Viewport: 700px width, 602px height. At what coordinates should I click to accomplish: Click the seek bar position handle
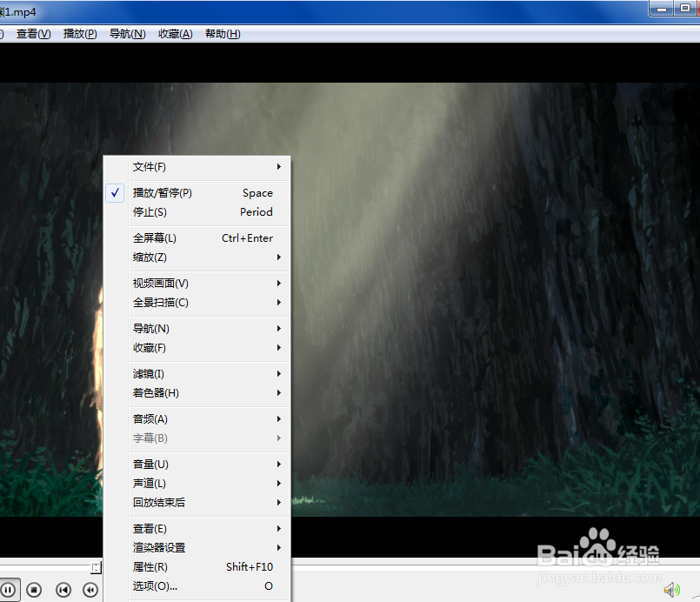click(x=96, y=567)
